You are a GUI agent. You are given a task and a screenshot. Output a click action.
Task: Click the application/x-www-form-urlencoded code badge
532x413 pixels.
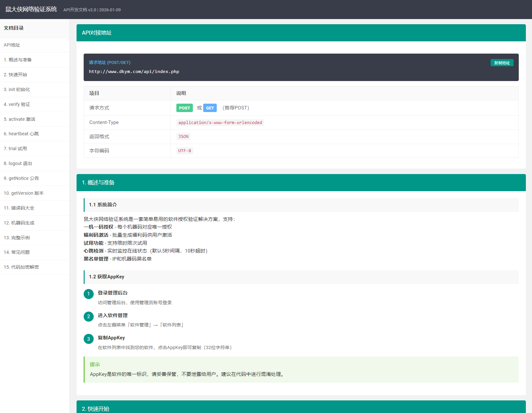pyautogui.click(x=220, y=122)
